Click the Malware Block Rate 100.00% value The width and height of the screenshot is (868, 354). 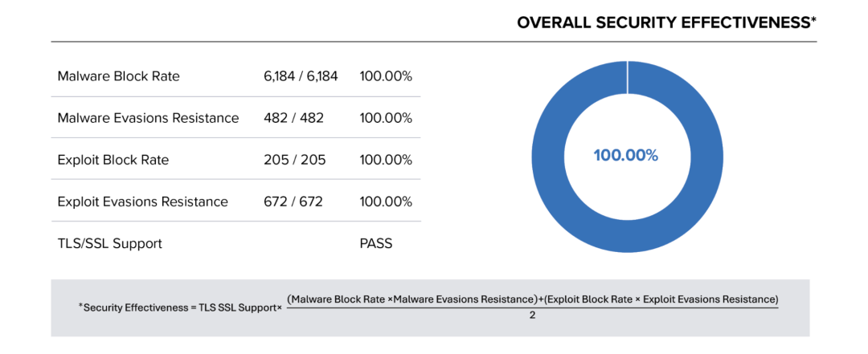pos(386,76)
